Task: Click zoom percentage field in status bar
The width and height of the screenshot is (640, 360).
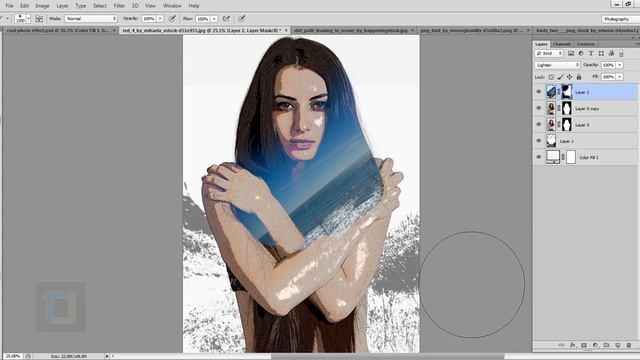Action: (x=13, y=356)
